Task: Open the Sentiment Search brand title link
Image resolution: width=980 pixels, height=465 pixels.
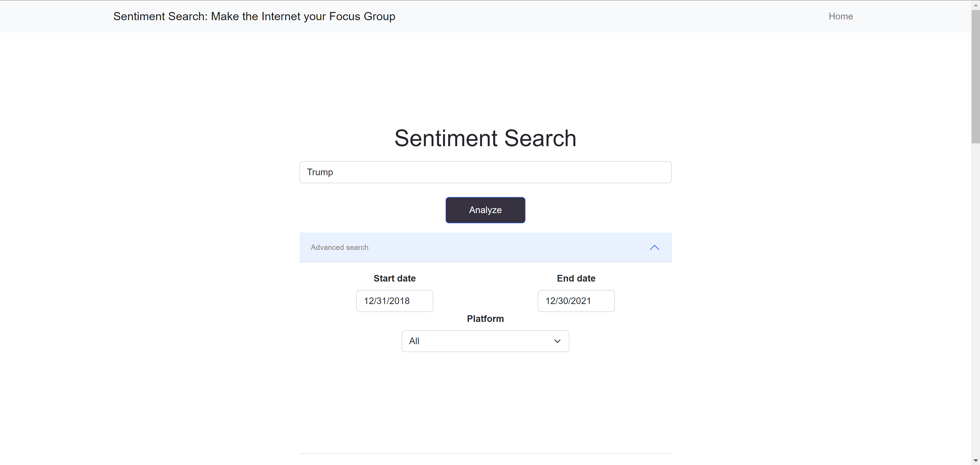Action: click(254, 16)
